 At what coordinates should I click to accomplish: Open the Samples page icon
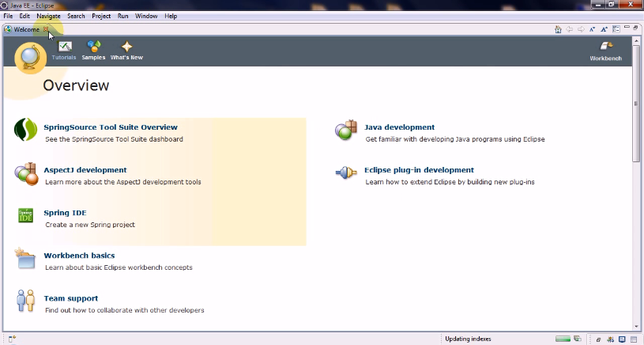[94, 46]
